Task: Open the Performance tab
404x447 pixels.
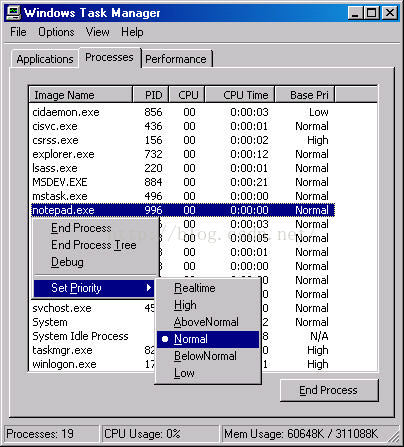Action: 176,59
